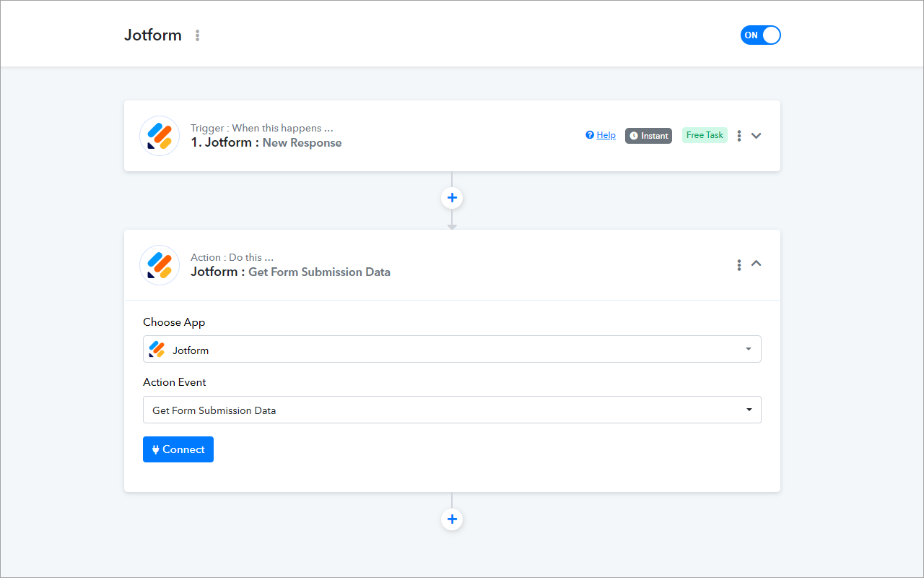This screenshot has width=924, height=578.
Task: Open the action step's three-dot menu
Action: click(x=738, y=264)
